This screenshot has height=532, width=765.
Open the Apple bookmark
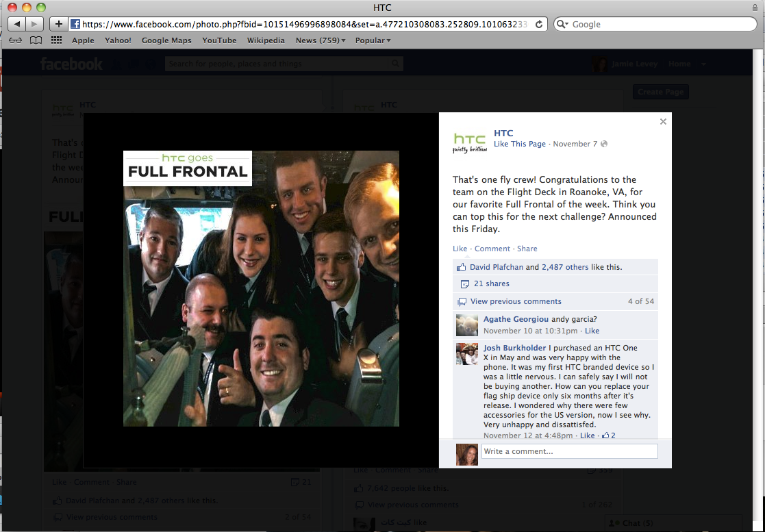tap(83, 40)
